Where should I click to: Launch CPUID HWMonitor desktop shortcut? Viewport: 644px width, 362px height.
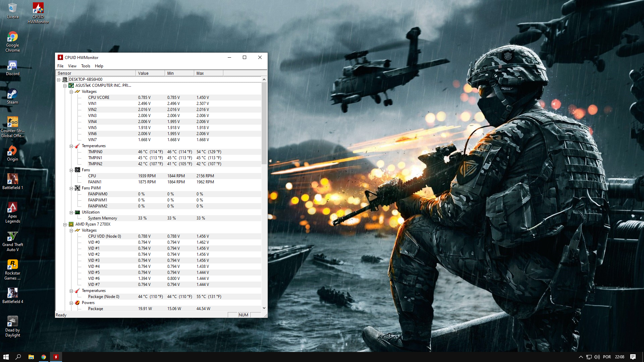tap(38, 13)
